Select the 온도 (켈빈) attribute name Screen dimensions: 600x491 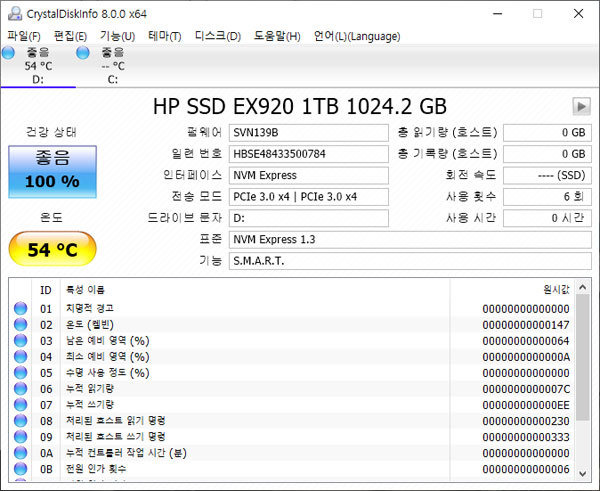pos(90,325)
